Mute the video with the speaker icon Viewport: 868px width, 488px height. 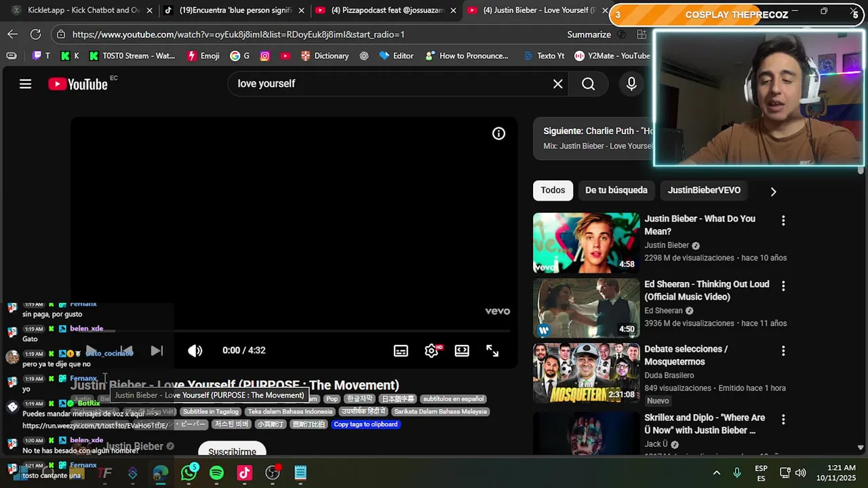[x=195, y=350]
